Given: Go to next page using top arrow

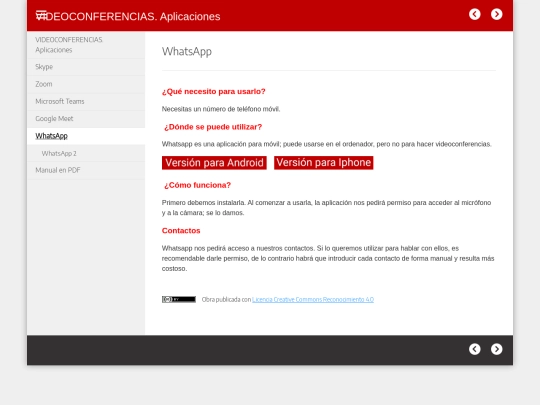Looking at the screenshot, I should pos(497,14).
